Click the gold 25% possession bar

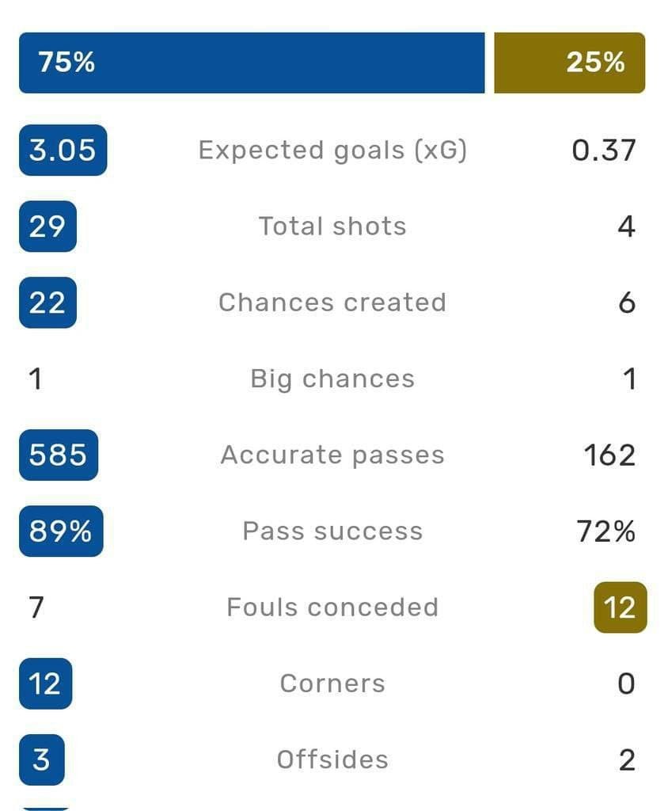click(x=569, y=63)
